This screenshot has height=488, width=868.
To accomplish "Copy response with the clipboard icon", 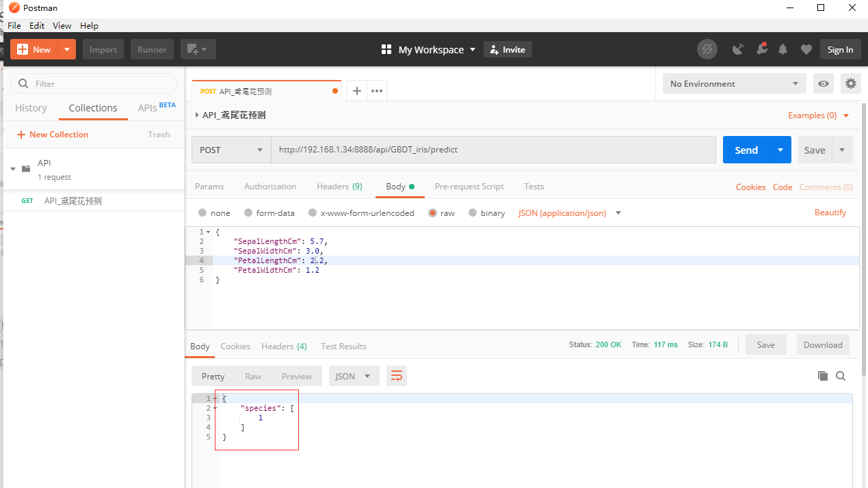I will click(x=823, y=376).
